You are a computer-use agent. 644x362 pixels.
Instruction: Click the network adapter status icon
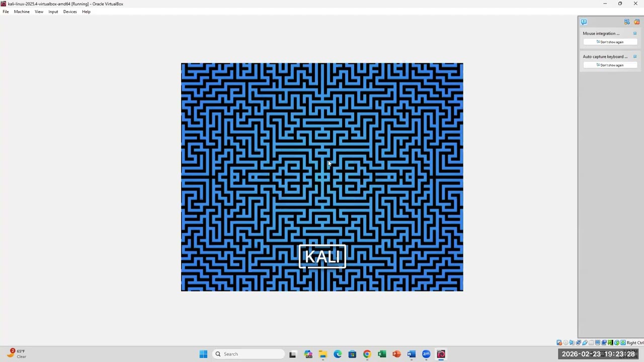(578, 342)
